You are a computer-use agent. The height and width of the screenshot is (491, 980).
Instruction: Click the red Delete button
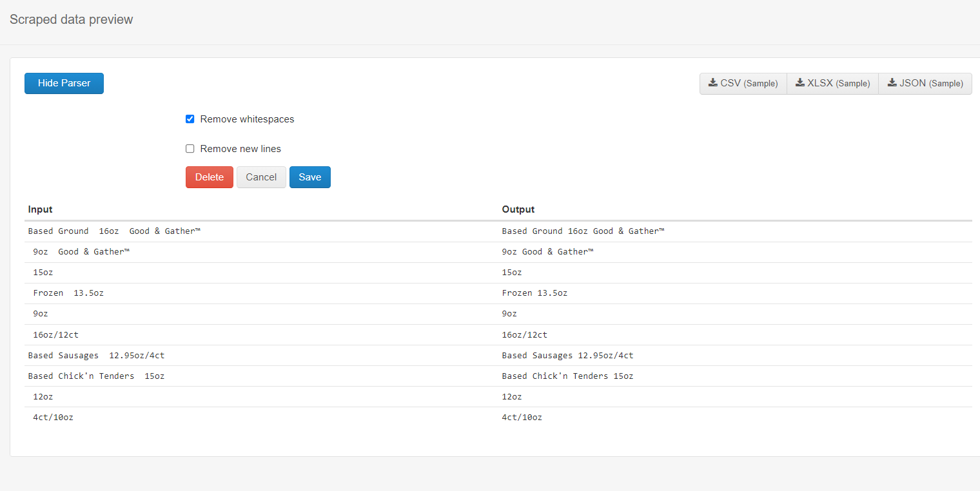pos(209,177)
